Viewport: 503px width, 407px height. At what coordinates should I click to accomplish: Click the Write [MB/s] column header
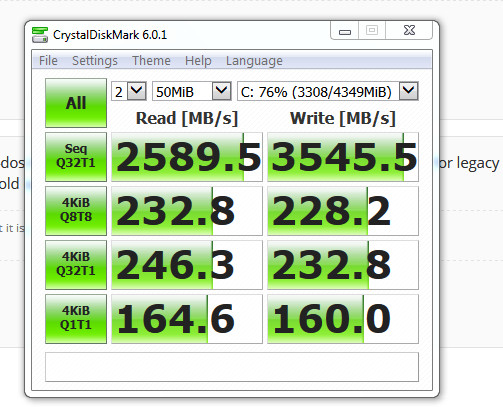click(343, 118)
